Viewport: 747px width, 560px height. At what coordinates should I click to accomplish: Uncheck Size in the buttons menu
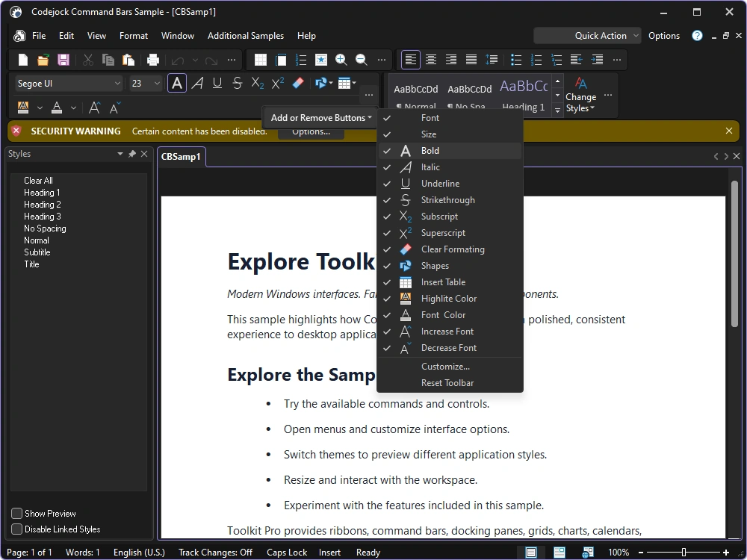coord(450,134)
